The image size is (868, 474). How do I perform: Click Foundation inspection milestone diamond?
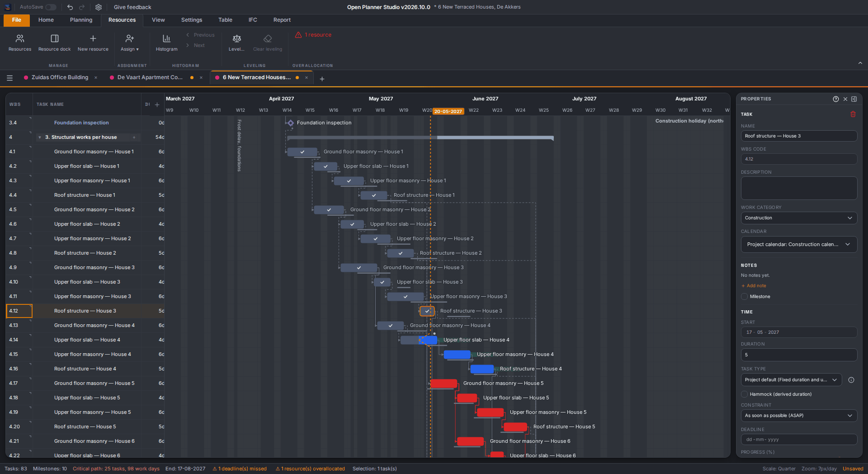point(291,123)
